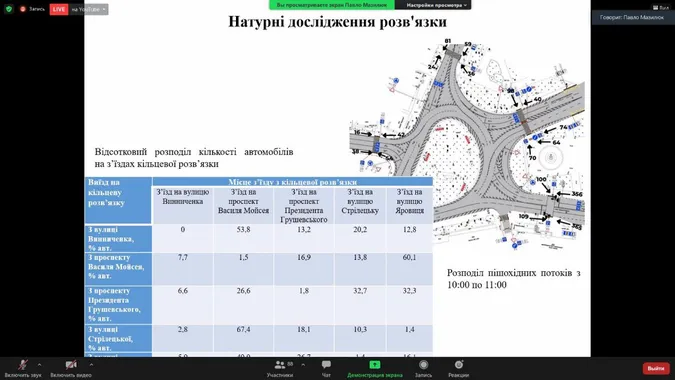Unmute microphone with 'Включить звук'

(23, 369)
